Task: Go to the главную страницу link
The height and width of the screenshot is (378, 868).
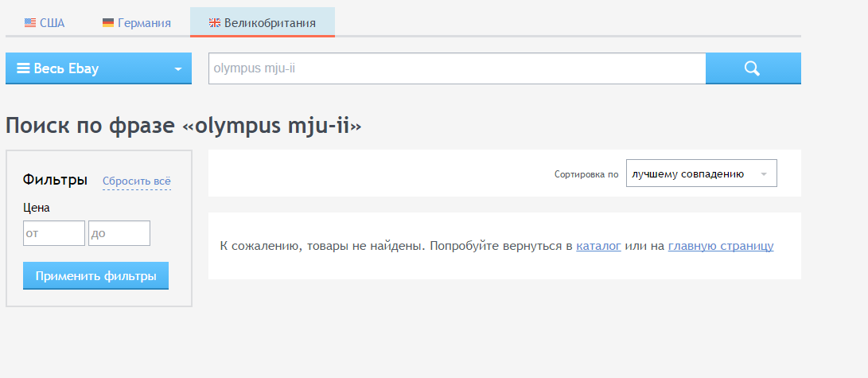Action: click(721, 246)
